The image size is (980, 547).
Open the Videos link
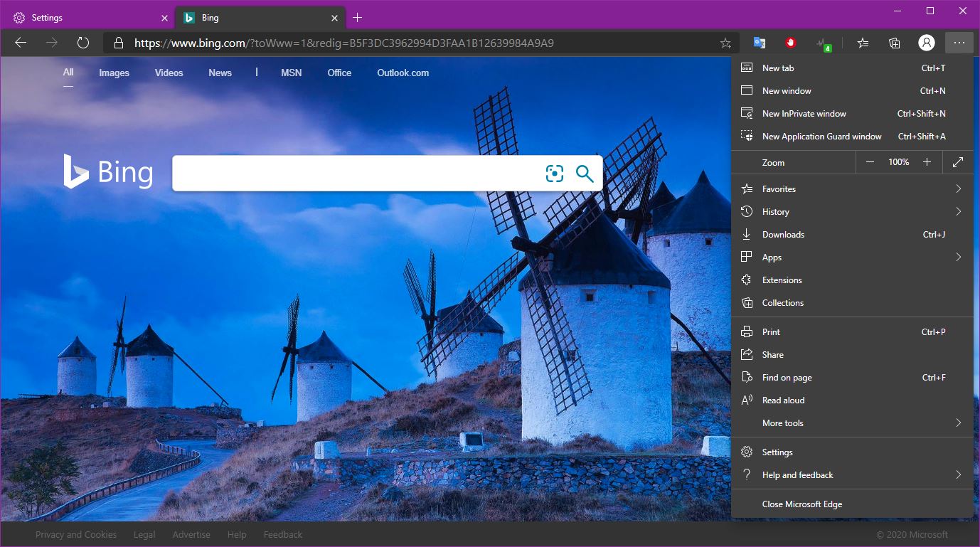coord(169,73)
